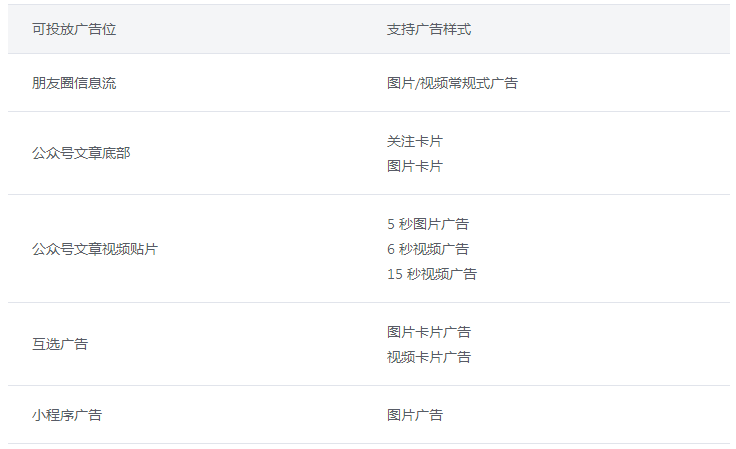Click the 5 秒图片广告 entry
The image size is (736, 449).
pos(428,224)
